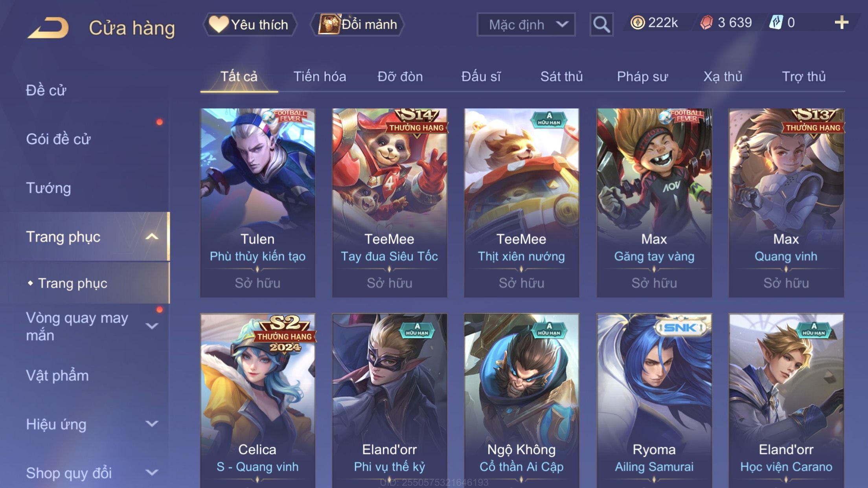Tap the plus icon to add currency
Screen dimensions: 868x488
pyautogui.click(x=841, y=22)
